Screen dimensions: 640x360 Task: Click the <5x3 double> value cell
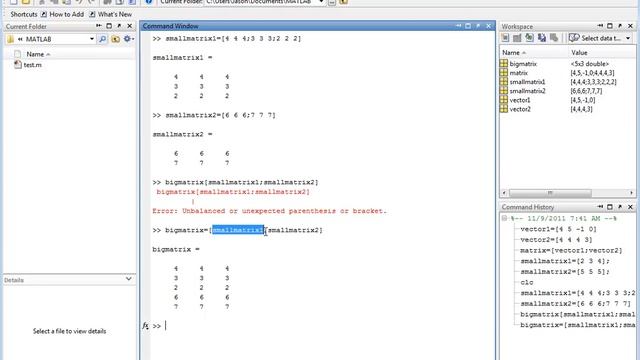click(589, 64)
